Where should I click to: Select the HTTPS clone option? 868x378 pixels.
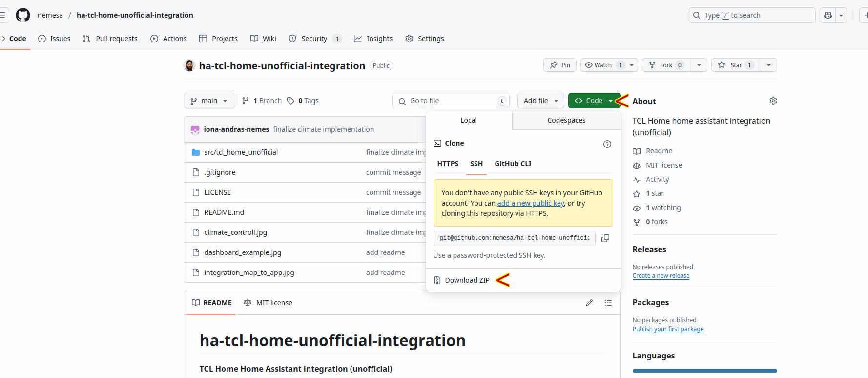pos(448,164)
